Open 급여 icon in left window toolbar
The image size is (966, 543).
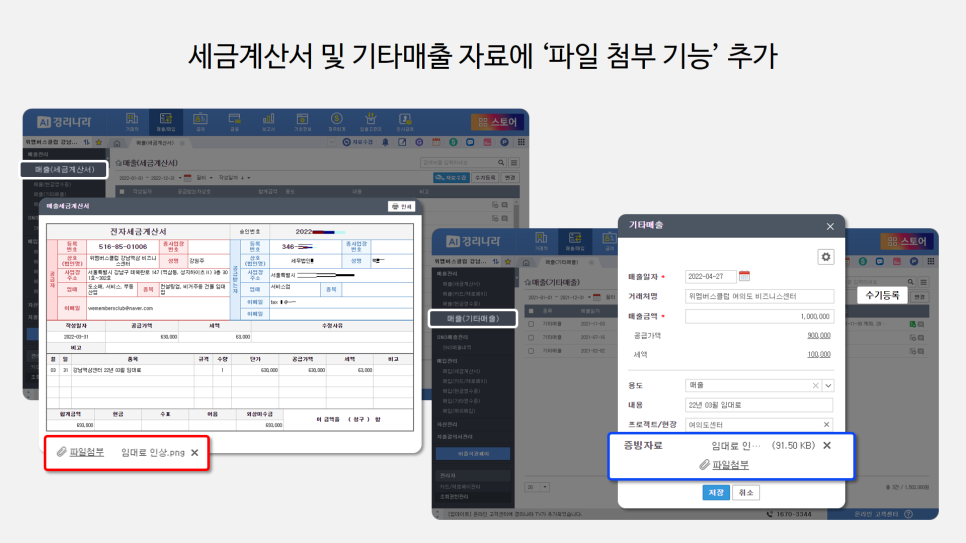click(x=200, y=122)
